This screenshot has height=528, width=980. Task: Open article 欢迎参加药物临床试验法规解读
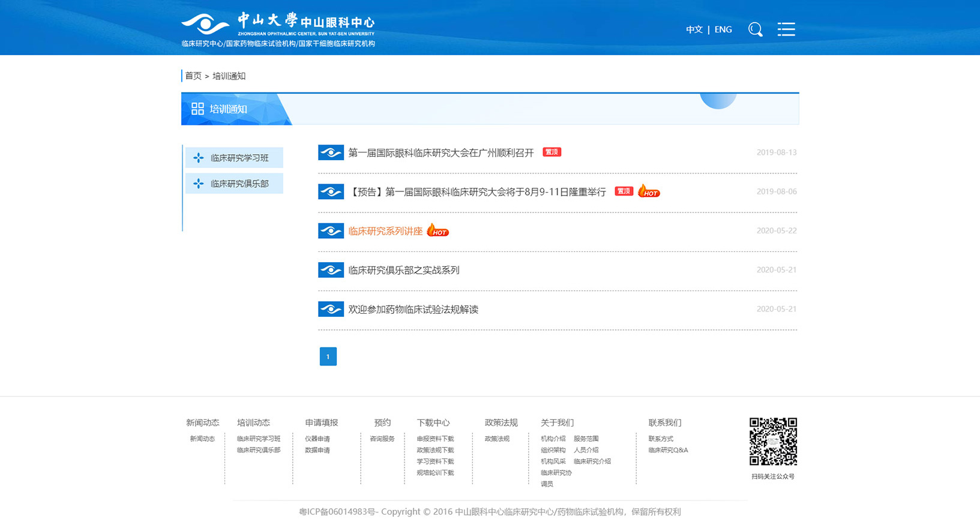[x=413, y=310]
